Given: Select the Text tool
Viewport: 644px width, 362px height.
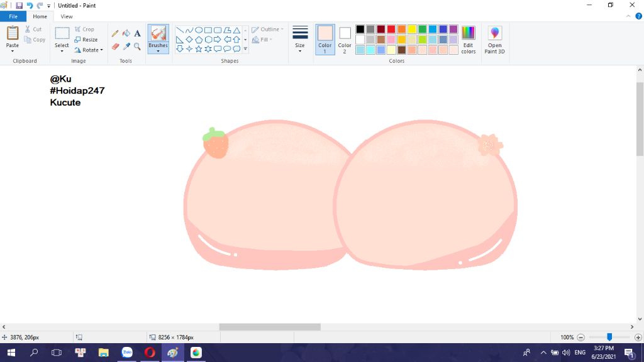Looking at the screenshot, I should click(x=137, y=34).
